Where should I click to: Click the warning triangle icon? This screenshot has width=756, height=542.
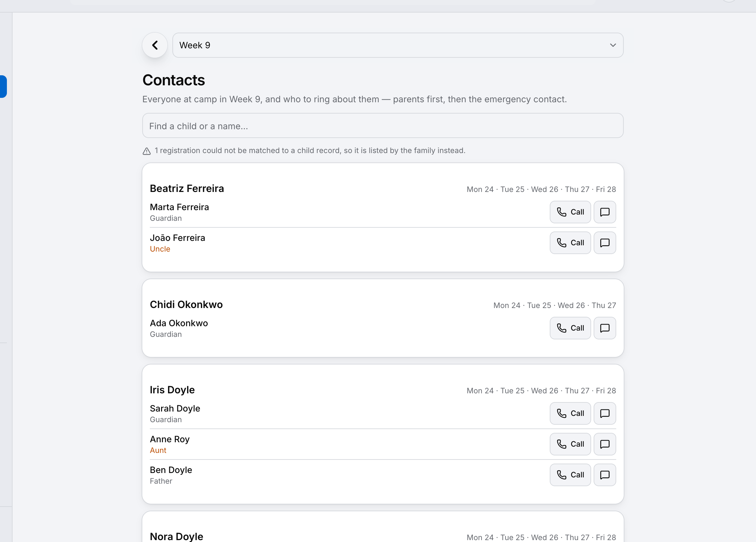click(x=147, y=151)
